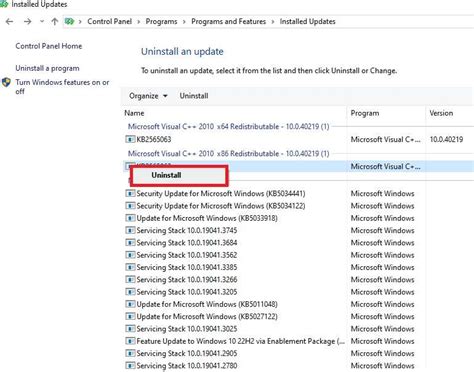Click icon of Servicing Stack 10.0.19041.2780
This screenshot has width=474, height=372.
130,366
